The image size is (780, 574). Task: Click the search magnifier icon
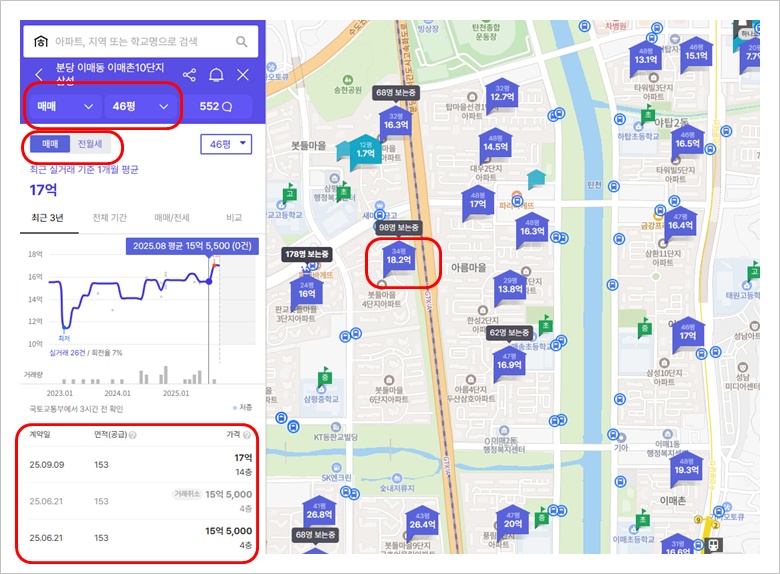pos(242,42)
